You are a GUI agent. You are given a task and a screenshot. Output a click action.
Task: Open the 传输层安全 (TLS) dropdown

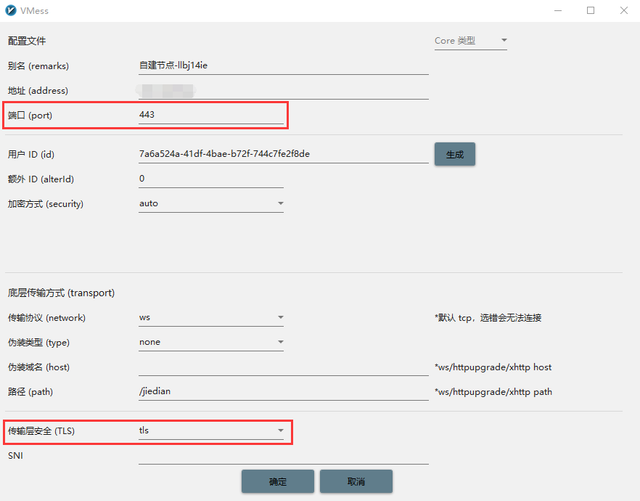click(x=211, y=431)
